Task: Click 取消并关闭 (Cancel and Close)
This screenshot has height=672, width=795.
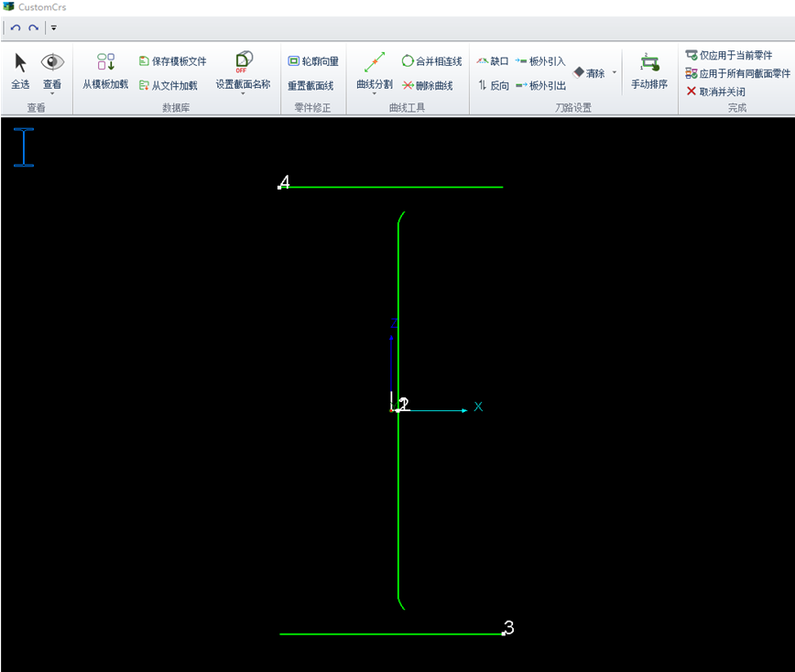Action: (x=715, y=92)
